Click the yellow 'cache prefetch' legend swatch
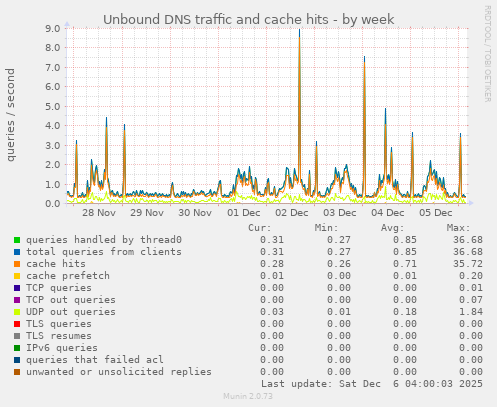 click(x=17, y=276)
